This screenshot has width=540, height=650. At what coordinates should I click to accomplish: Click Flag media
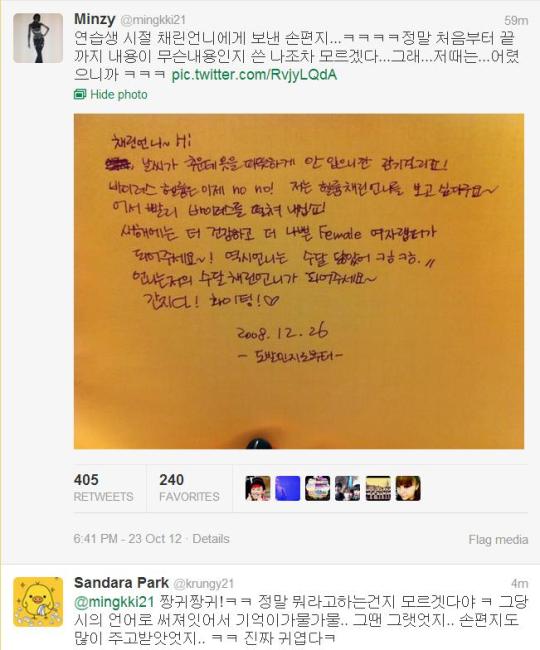click(498, 540)
